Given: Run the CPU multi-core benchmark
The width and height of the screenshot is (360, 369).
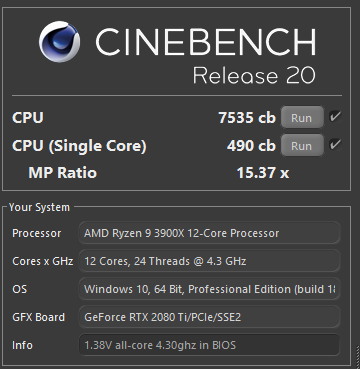Looking at the screenshot, I should [x=302, y=118].
